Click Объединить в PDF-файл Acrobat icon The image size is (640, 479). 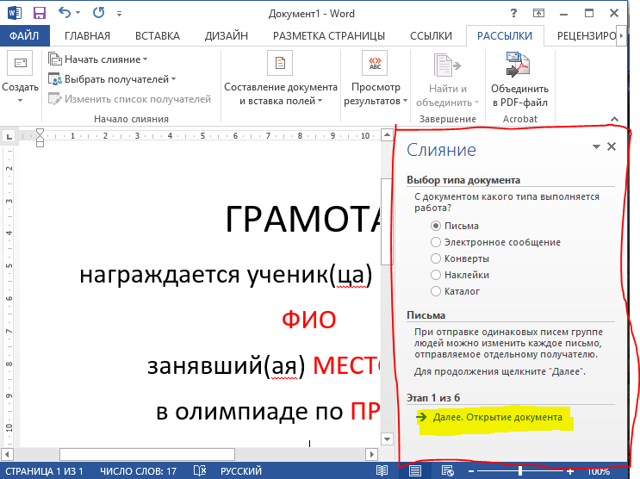pyautogui.click(x=519, y=66)
